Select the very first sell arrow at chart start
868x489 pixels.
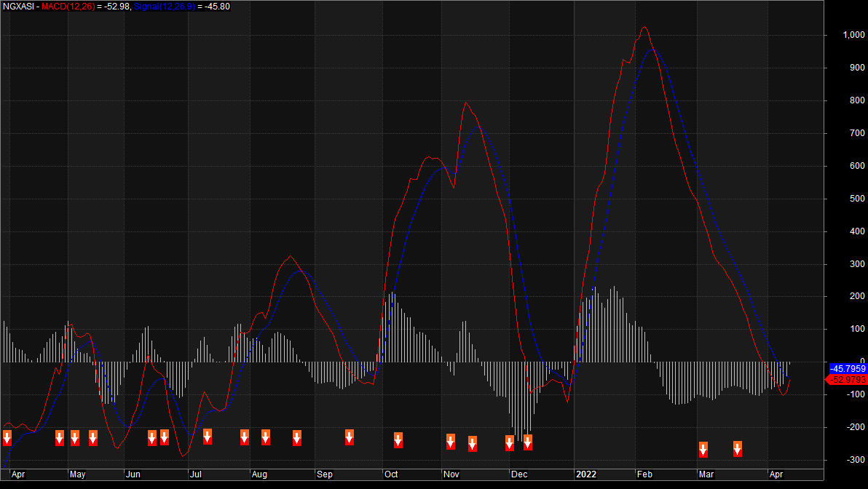pyautogui.click(x=7, y=437)
